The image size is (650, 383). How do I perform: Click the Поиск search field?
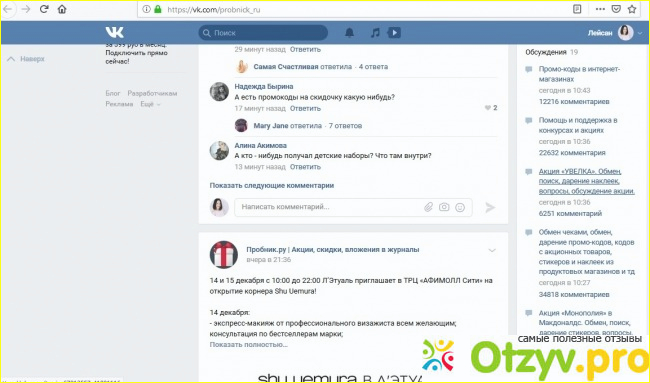coord(263,33)
